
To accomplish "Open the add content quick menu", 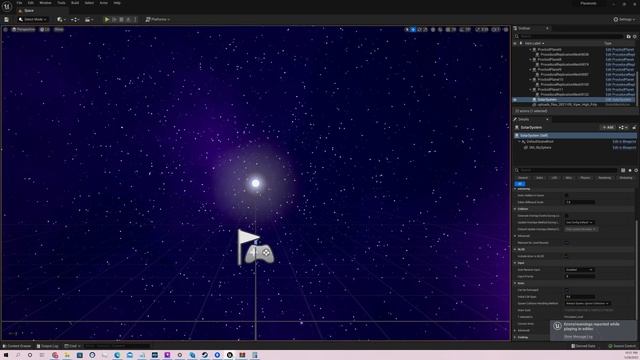I will (61, 20).
